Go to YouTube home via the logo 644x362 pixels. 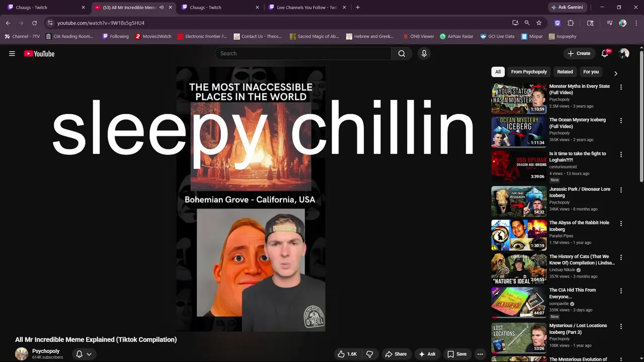39,54
